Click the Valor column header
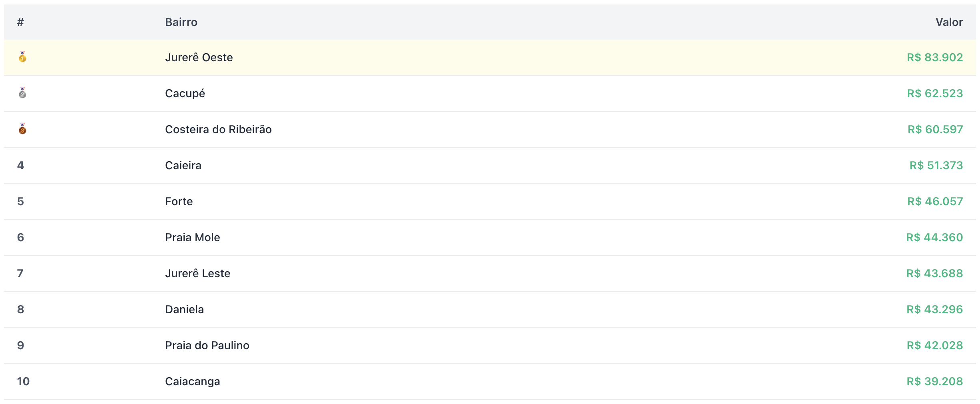 coord(949,22)
